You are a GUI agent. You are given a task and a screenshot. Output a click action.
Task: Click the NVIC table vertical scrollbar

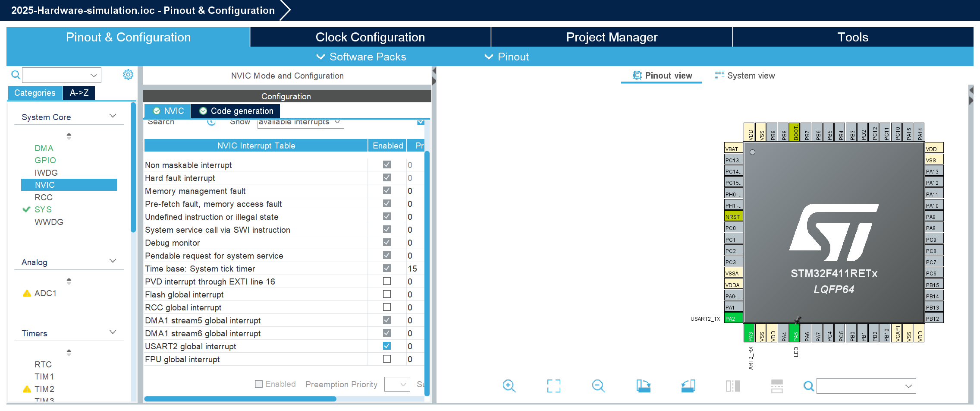click(427, 273)
